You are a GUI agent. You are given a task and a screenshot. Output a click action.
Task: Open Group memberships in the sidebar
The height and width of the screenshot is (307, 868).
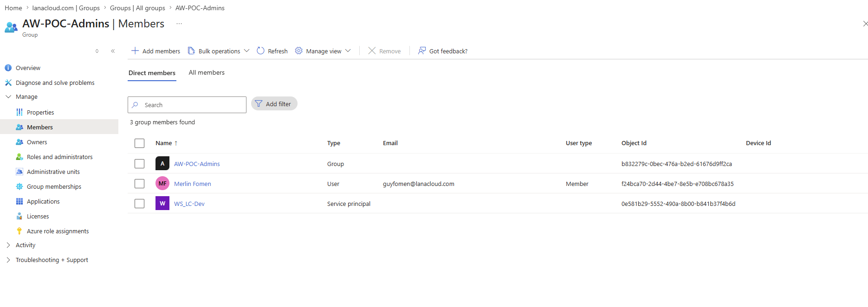[54, 186]
